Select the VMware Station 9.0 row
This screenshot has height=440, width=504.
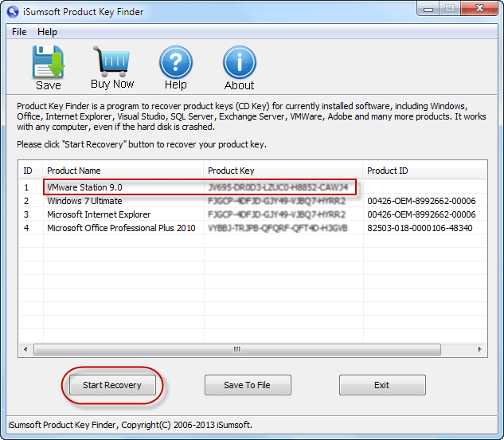coord(252,187)
